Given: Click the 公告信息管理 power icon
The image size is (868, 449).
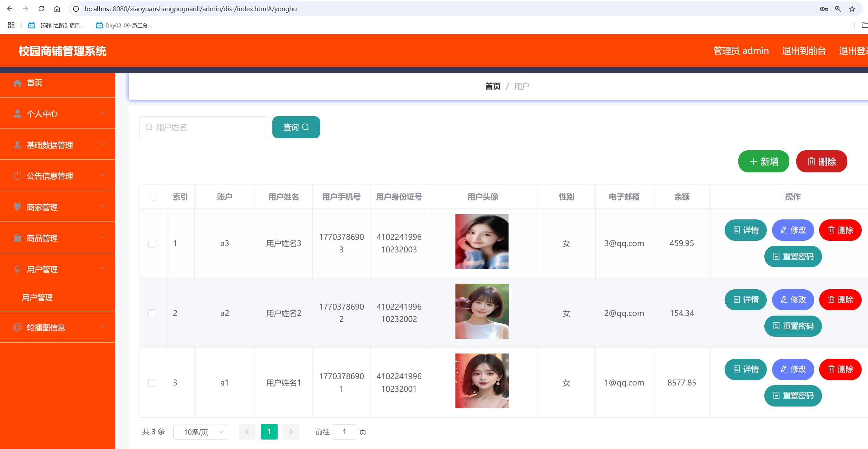Looking at the screenshot, I should coord(18,176).
